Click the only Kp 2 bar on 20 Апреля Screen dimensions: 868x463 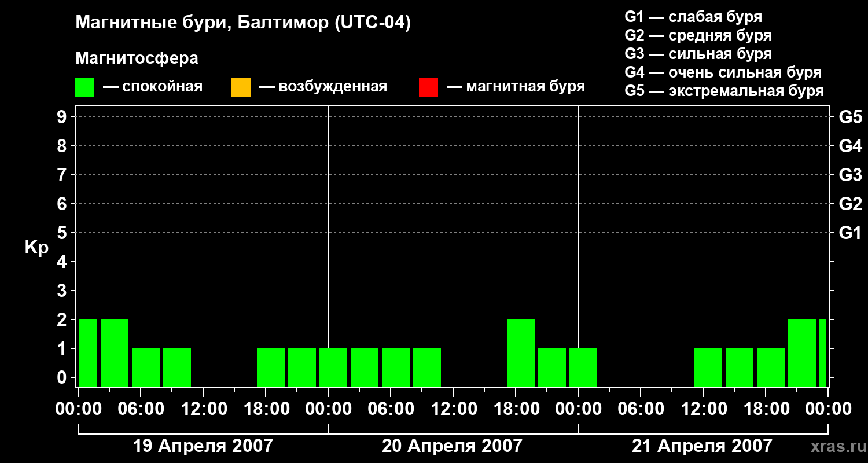coord(521,352)
